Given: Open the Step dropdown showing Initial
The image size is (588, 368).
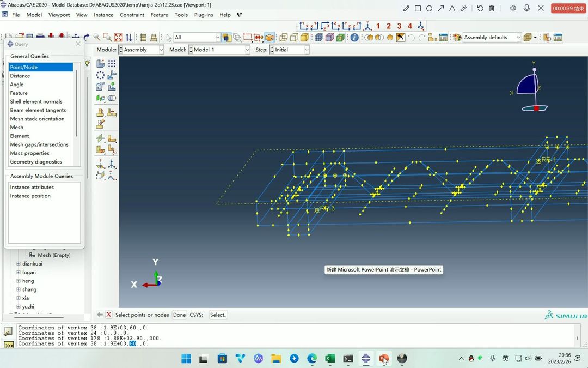Looking at the screenshot, I should click(x=290, y=50).
